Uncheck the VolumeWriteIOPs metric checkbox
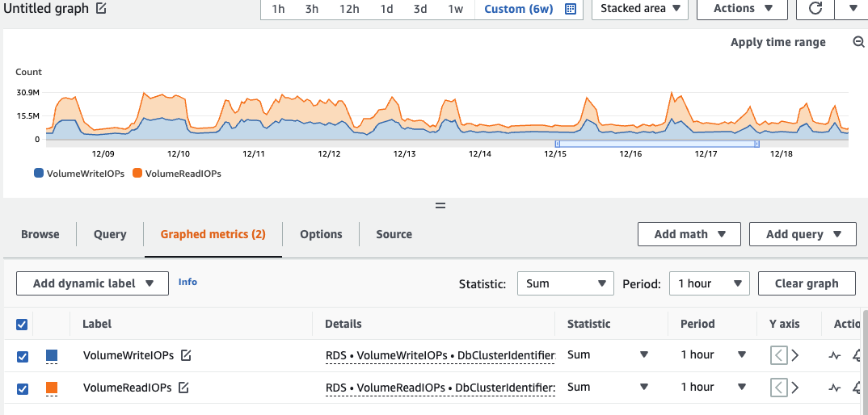This screenshot has height=415, width=868. (x=23, y=356)
